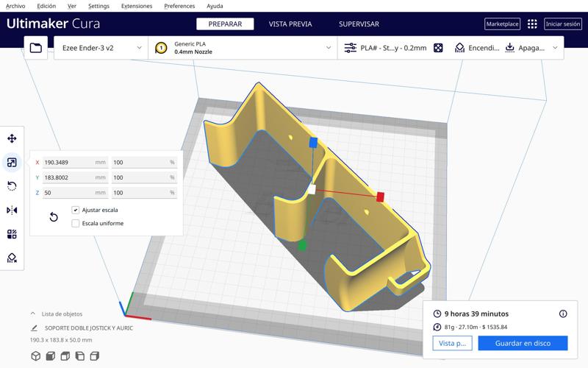This screenshot has height=368, width=588.
Task: Click the 81g · 27.10m cost text
Action: [476, 327]
